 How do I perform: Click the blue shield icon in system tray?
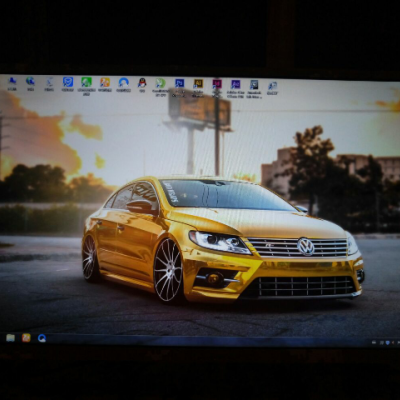coord(387,342)
